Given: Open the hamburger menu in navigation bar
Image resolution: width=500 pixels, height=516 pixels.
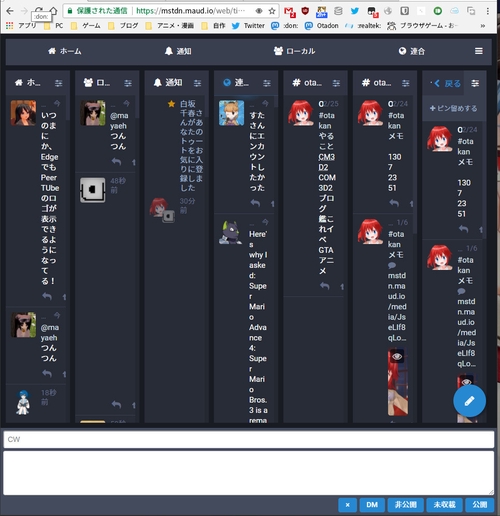Looking at the screenshot, I should coord(479,51).
